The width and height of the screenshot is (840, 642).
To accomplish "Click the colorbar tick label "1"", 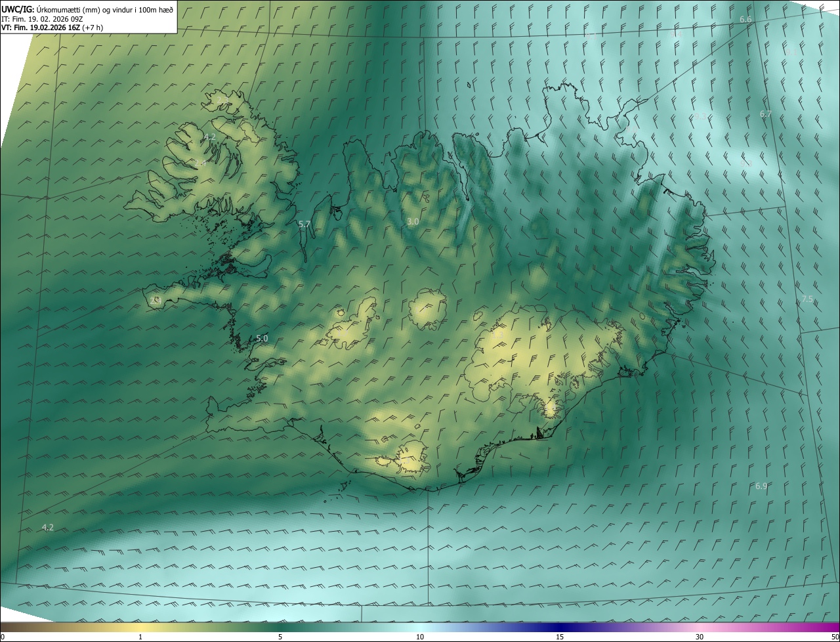I will coord(140,637).
